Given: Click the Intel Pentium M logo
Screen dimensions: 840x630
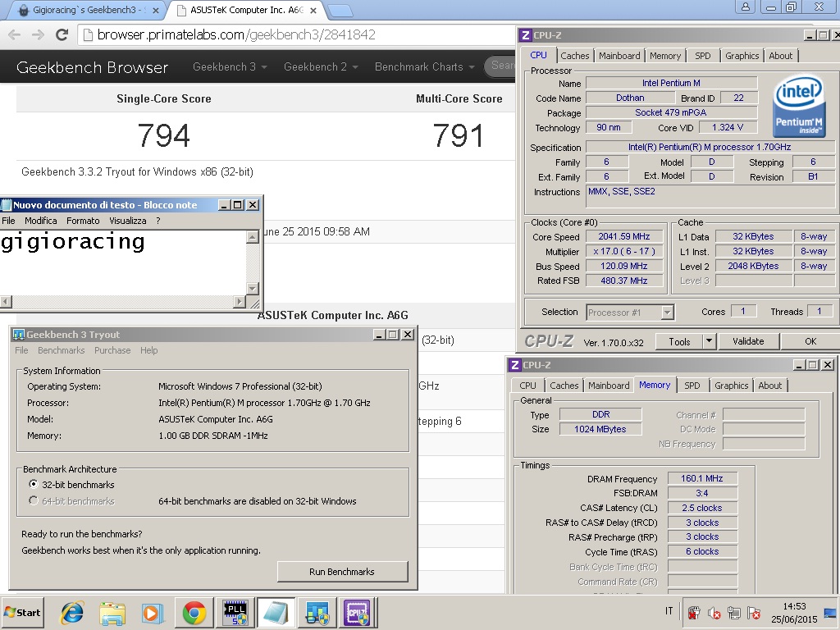Looking at the screenshot, I should [x=798, y=106].
